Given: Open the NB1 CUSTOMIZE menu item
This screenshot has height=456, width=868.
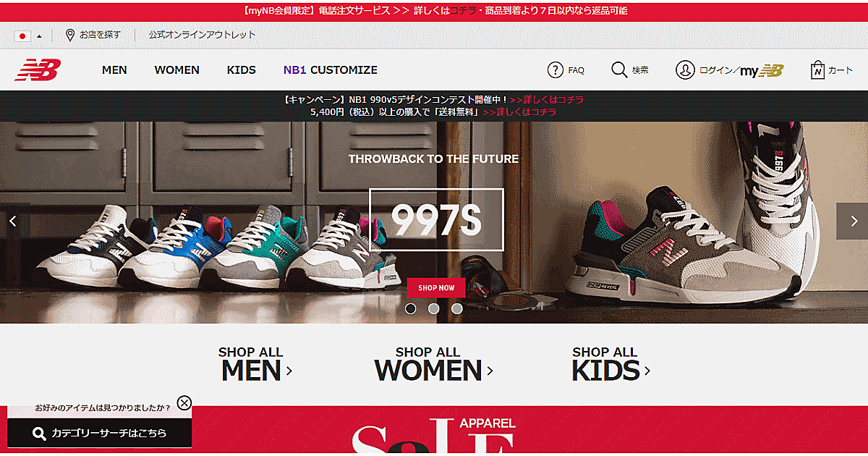Looking at the screenshot, I should (331, 70).
